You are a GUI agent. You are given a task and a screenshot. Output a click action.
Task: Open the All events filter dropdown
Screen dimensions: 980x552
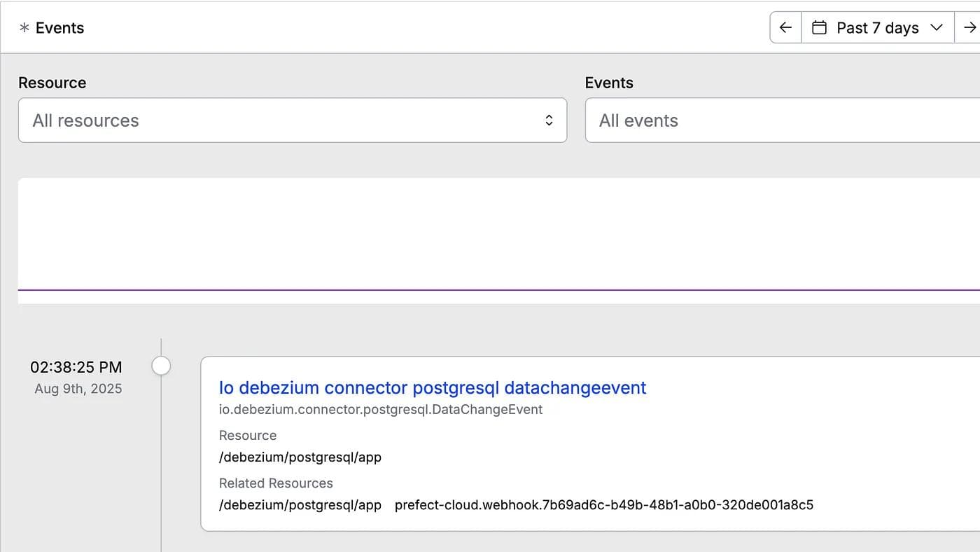pos(781,120)
